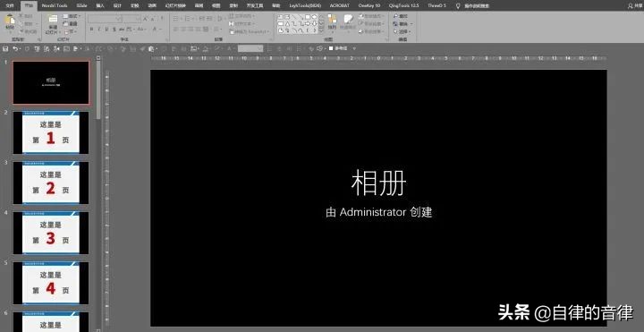The height and width of the screenshot is (332, 644).
Task: Toggle underline formatting
Action: (x=106, y=30)
